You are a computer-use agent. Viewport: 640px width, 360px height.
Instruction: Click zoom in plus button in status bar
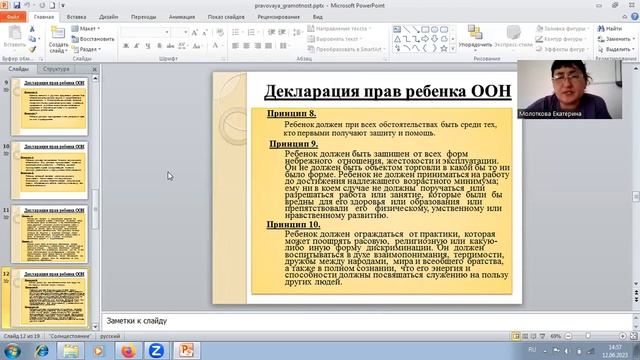622,336
